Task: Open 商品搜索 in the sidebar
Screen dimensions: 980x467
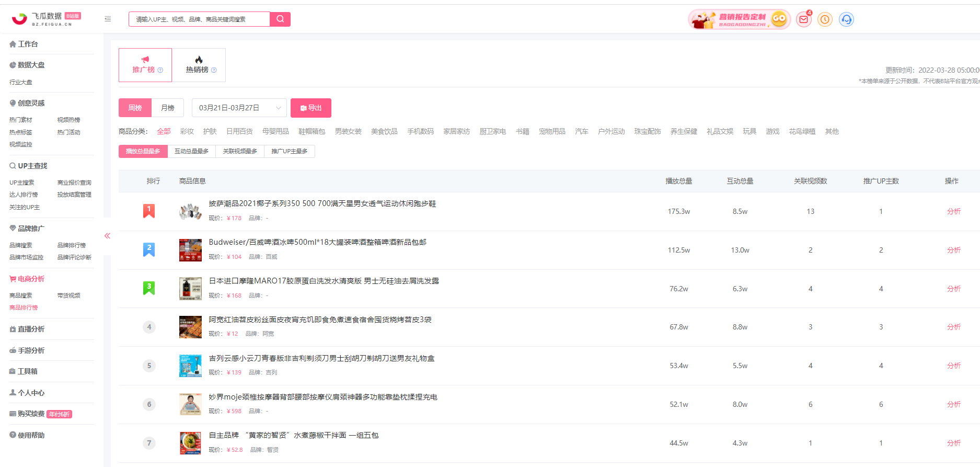Action: (x=21, y=295)
